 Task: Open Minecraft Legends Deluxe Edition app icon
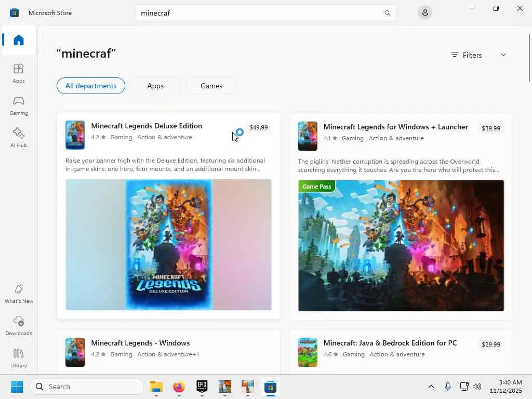click(75, 135)
